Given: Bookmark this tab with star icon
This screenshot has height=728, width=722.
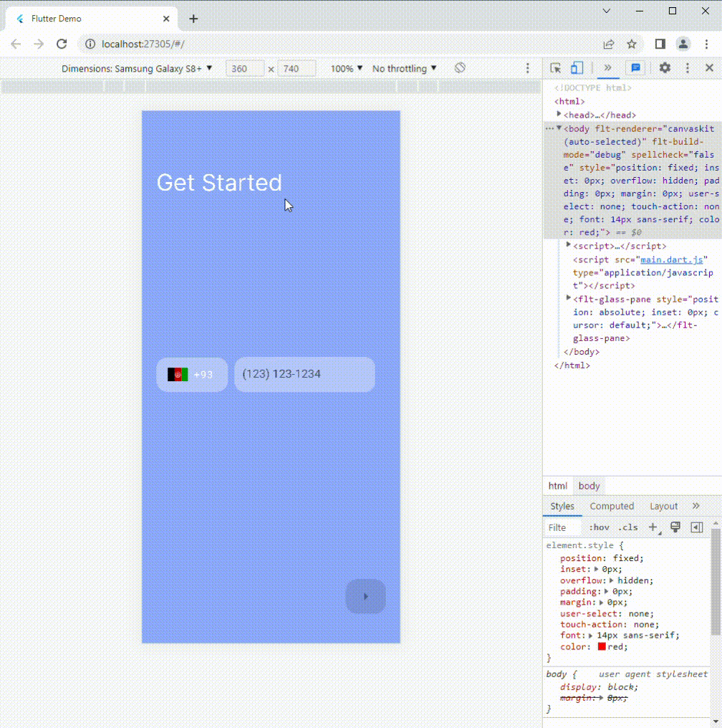Looking at the screenshot, I should (x=632, y=44).
